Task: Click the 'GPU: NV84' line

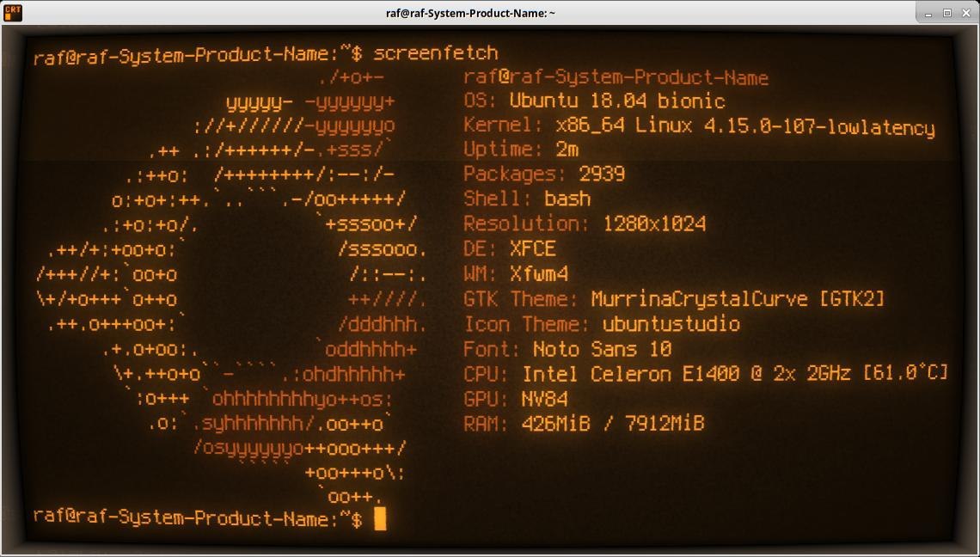Action: (516, 399)
